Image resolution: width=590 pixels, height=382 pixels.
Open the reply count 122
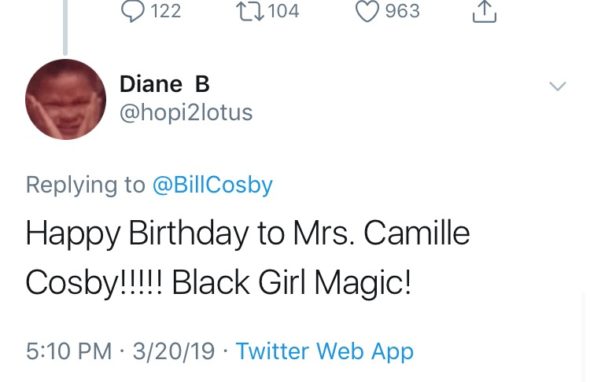point(166,11)
